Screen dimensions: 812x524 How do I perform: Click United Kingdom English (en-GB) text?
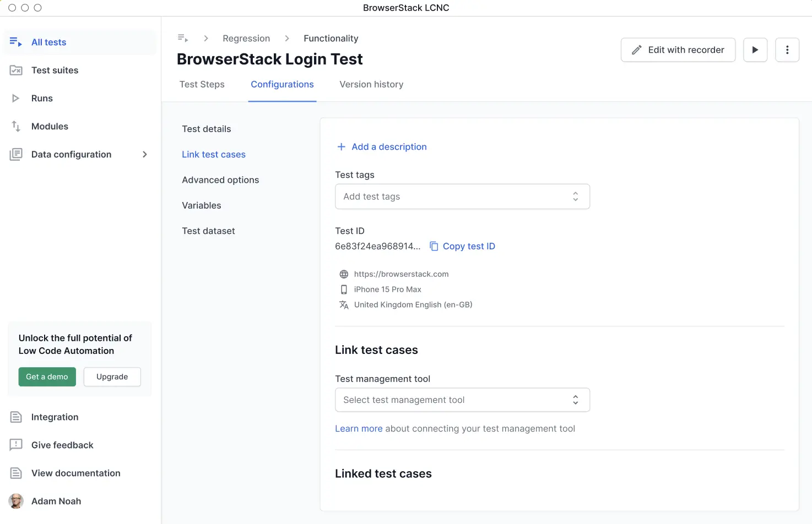click(413, 305)
